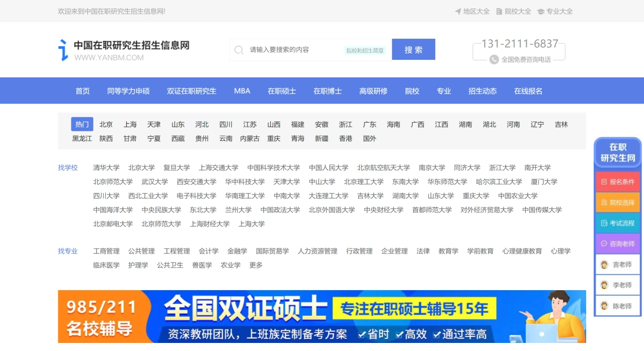Open the 上海交通大学 school link
The height and width of the screenshot is (351, 644).
(218, 167)
